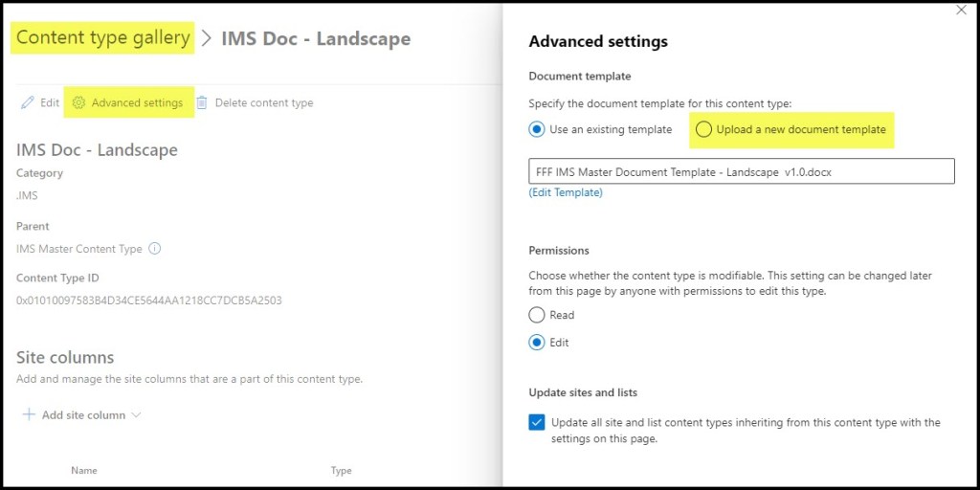Click the breadcrumb chevron after Content type gallery
The width and height of the screenshot is (980, 490).
(206, 39)
